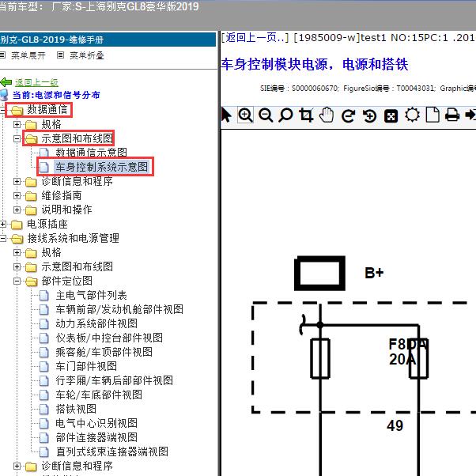Activate the zoom in magnifier tool

[245, 115]
